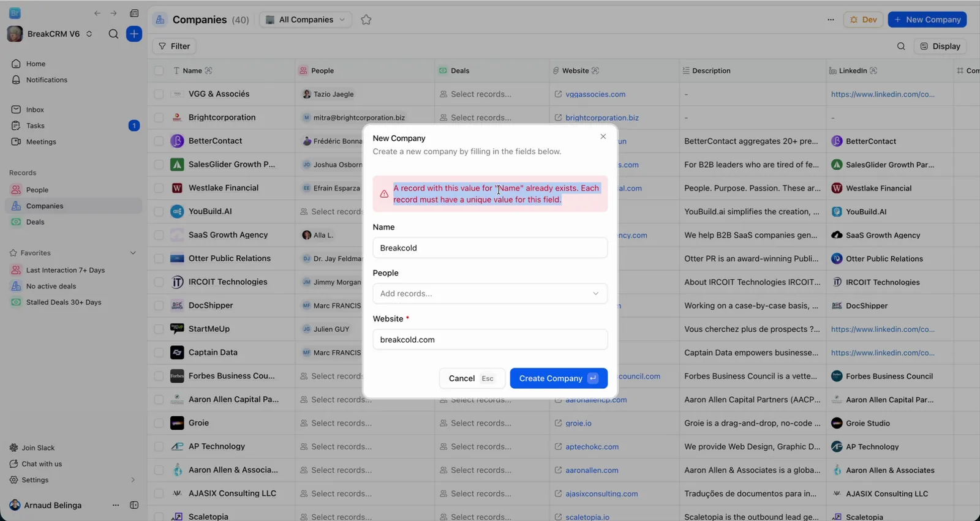This screenshot has height=521, width=980.
Task: Open Home in the sidebar
Action: (73, 64)
